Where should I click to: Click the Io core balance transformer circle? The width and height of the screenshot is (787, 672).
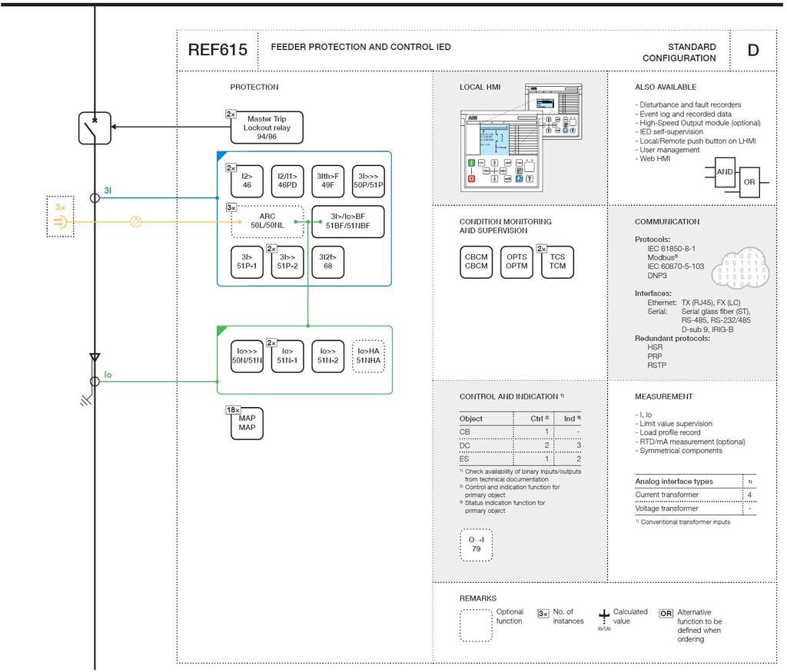point(95,382)
